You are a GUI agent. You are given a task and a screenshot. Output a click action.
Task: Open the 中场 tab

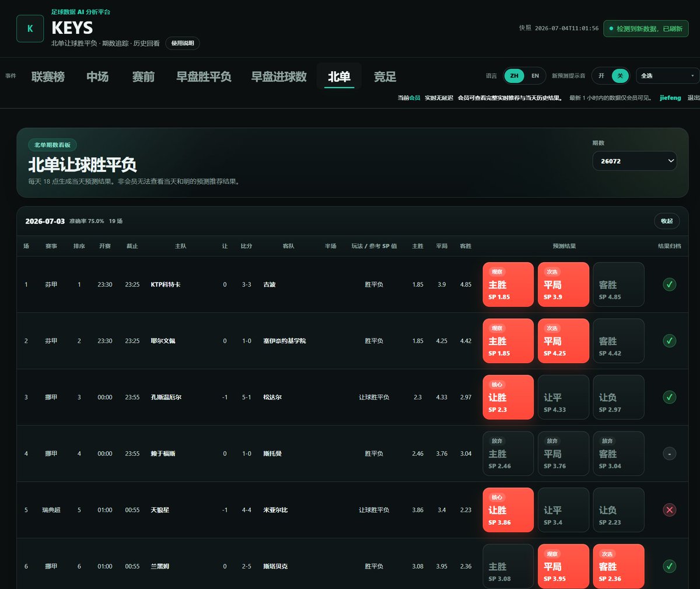97,76
